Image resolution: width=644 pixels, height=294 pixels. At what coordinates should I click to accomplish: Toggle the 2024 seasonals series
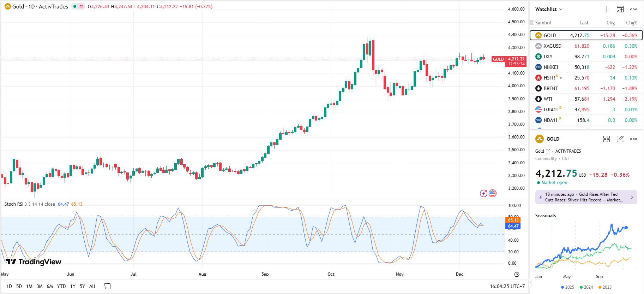click(x=586, y=287)
